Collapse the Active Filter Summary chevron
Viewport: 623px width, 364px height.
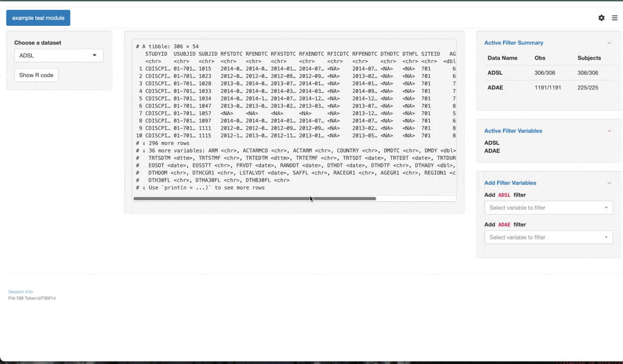click(609, 43)
